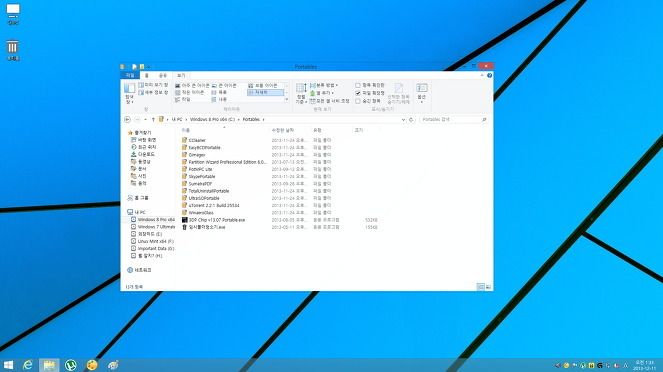Select the EasyBCDPortable folder icon

click(184, 148)
